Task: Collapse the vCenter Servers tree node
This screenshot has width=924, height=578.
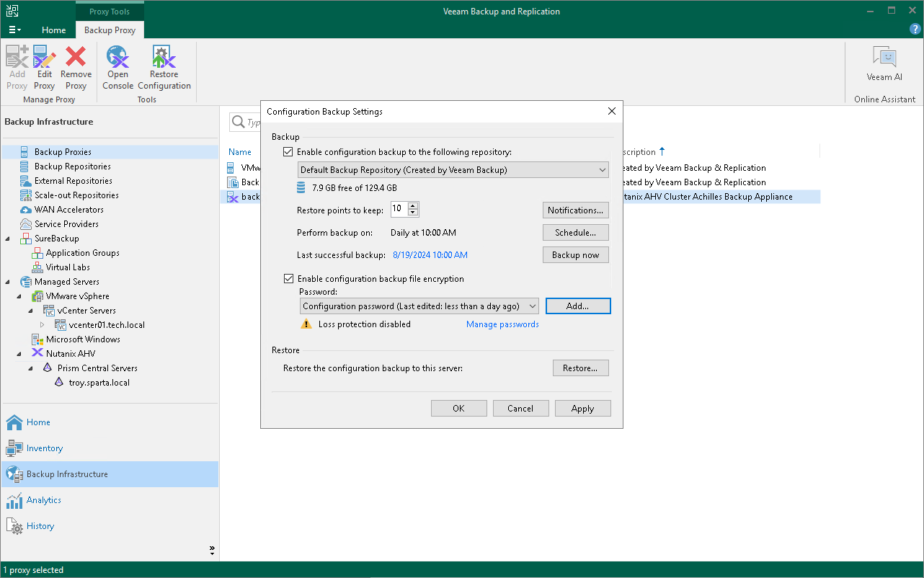Action: point(31,311)
